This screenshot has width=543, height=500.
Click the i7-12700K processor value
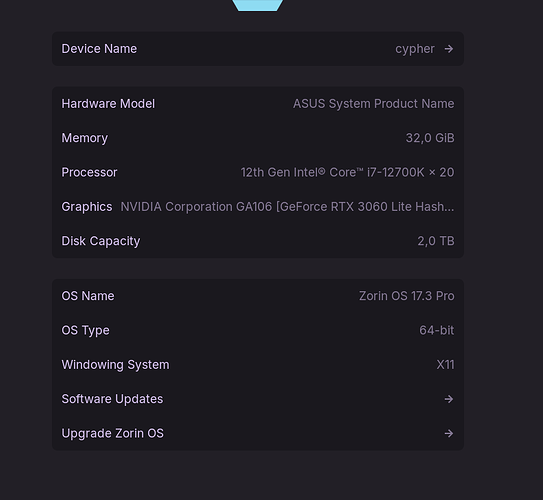(x=347, y=172)
